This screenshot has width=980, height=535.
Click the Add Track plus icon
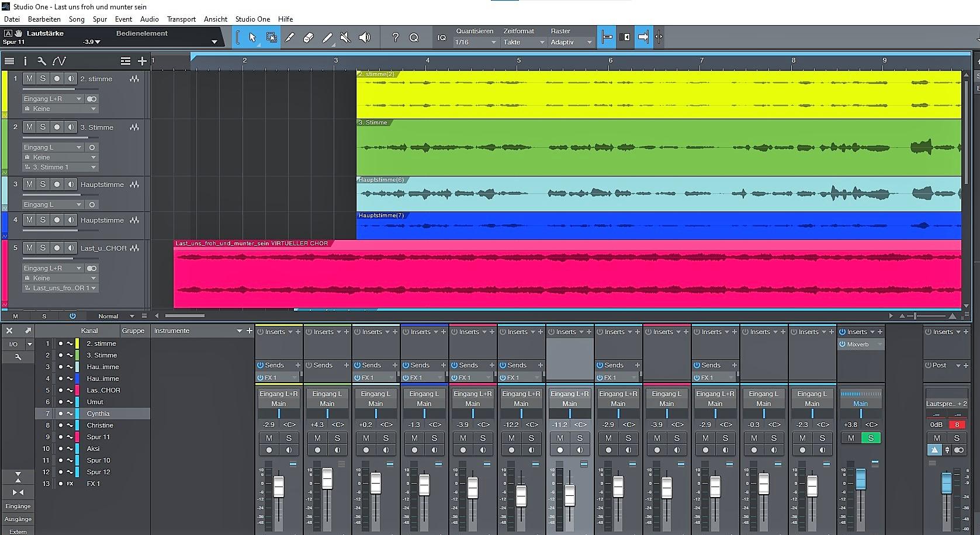[142, 61]
